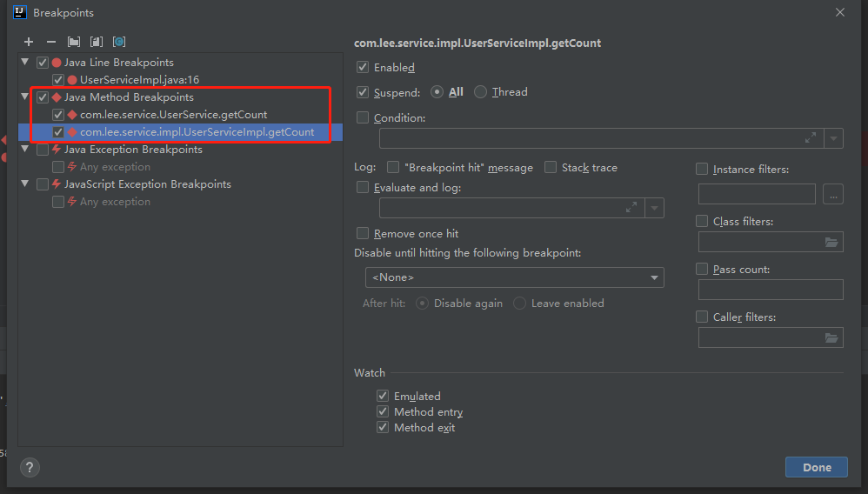The image size is (868, 494).
Task: Select com.lee.service.UserService.getCount breakpoint
Action: pos(173,115)
